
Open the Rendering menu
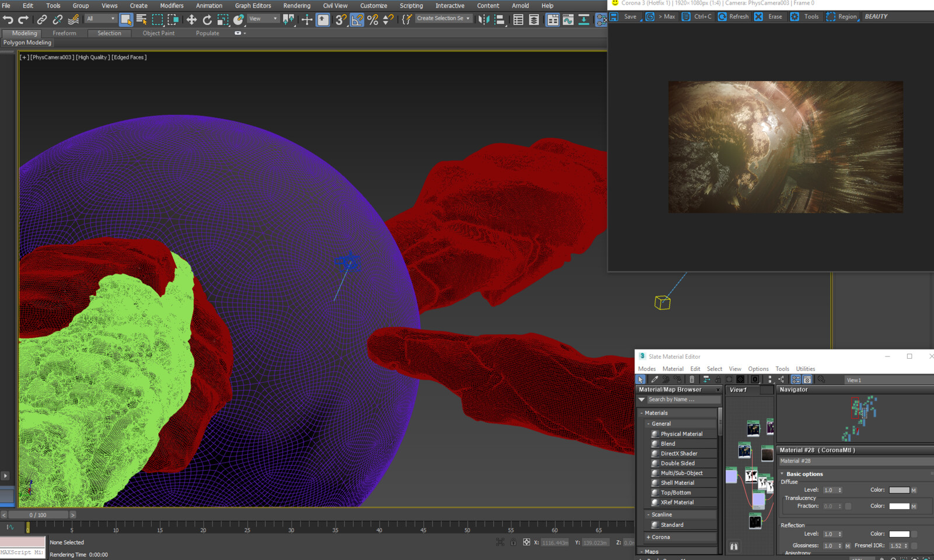coord(297,6)
